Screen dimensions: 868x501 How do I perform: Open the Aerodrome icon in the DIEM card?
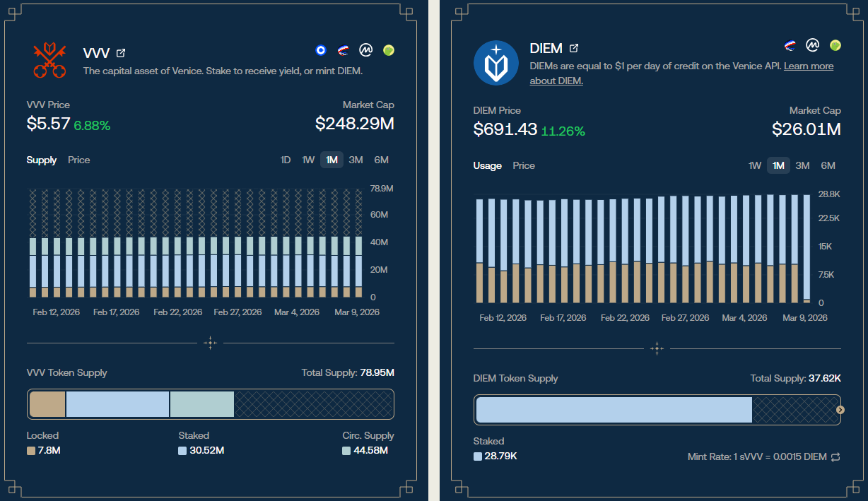click(790, 45)
